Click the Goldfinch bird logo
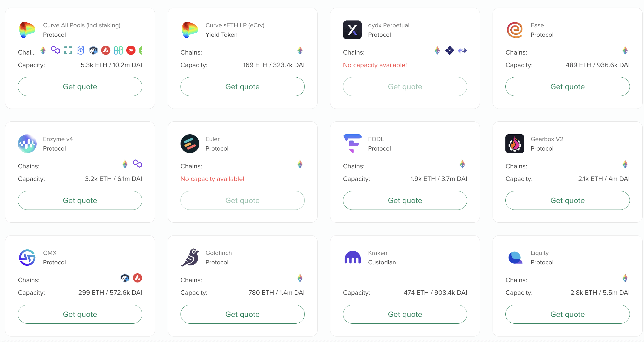Screen dimensions: 644x342 click(190, 258)
